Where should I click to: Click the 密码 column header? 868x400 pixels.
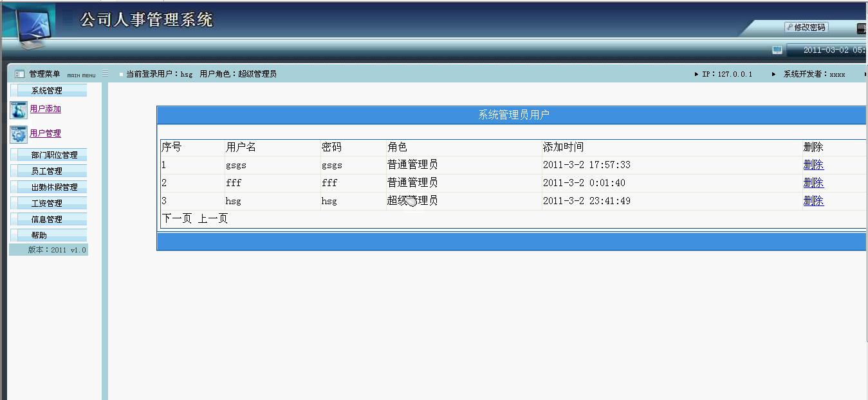(332, 148)
